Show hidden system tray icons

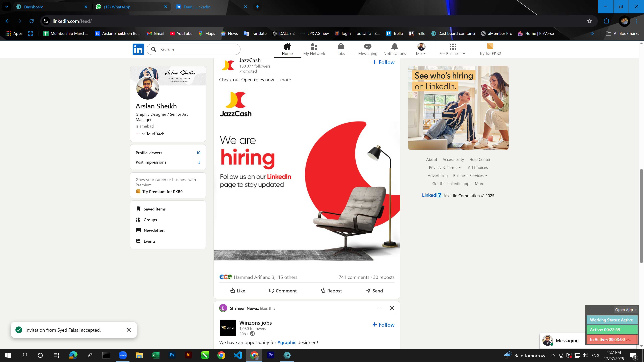553,355
